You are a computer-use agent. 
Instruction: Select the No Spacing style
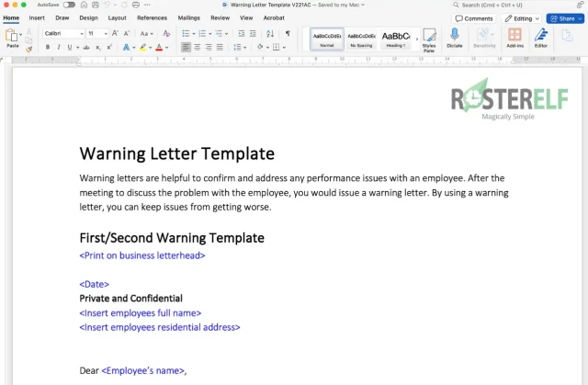(x=361, y=39)
